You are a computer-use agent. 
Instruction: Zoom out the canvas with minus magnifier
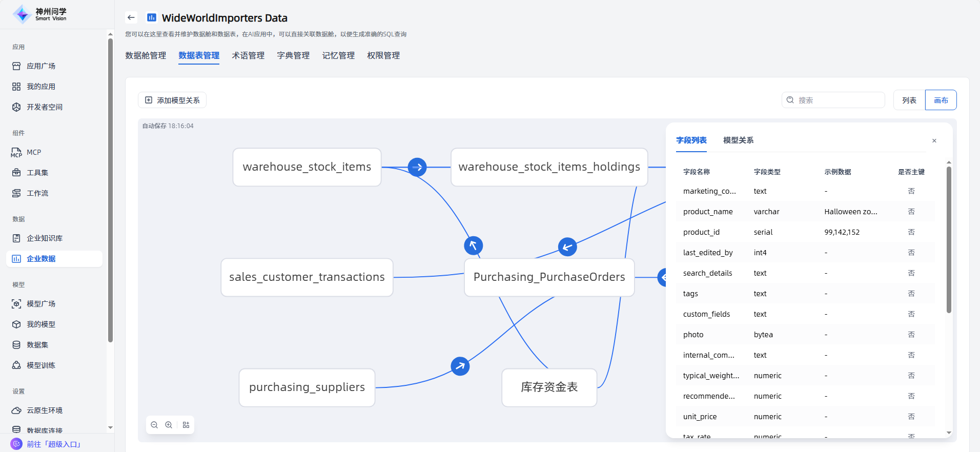[x=154, y=425]
